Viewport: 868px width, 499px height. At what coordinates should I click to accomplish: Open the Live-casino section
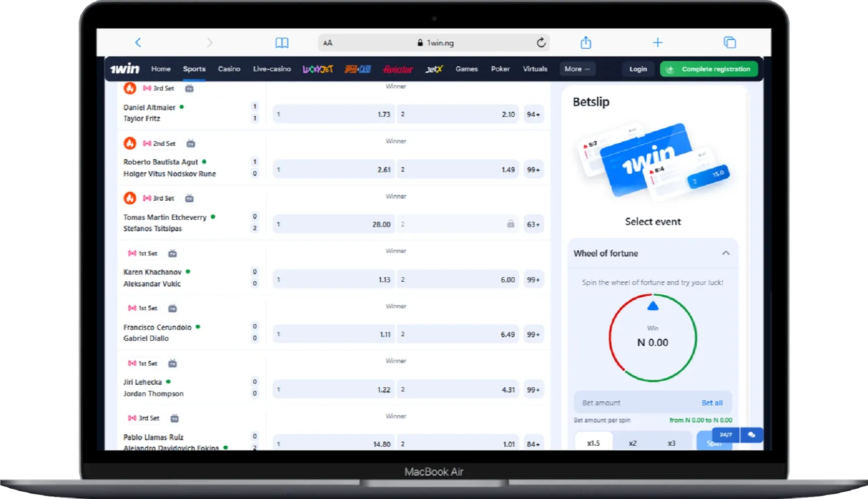272,69
